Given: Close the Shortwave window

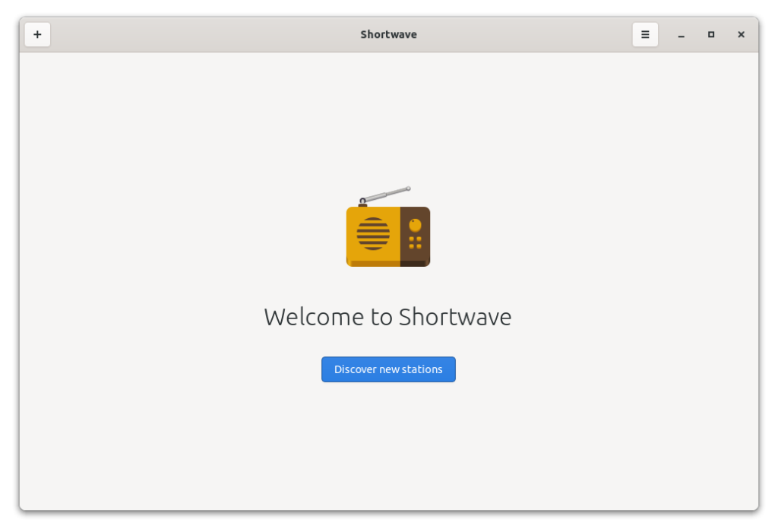Looking at the screenshot, I should pos(741,35).
